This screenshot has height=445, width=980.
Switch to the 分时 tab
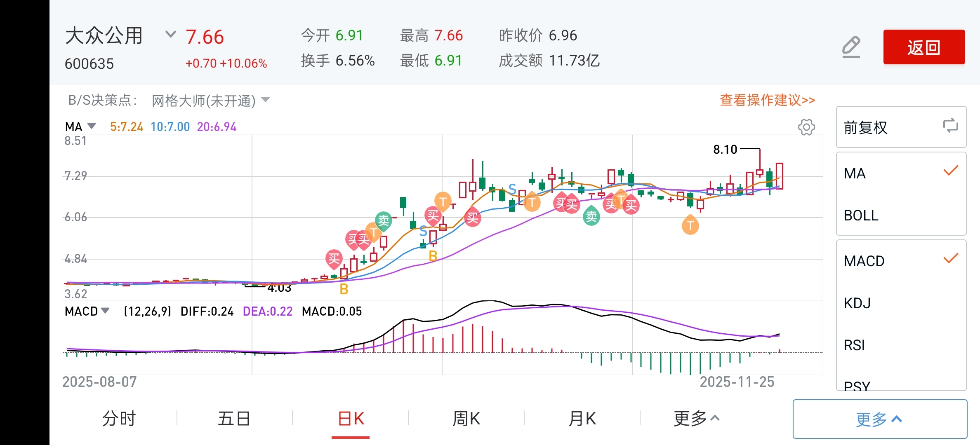click(119, 419)
